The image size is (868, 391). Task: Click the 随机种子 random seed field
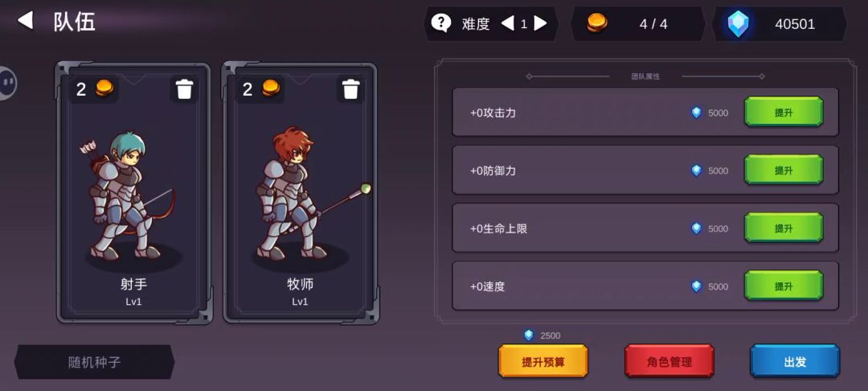[94, 362]
